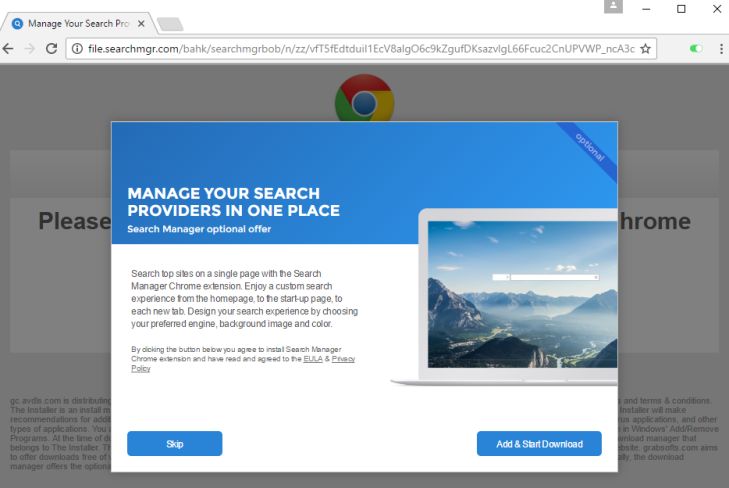This screenshot has height=488, width=729.
Task: Close the Manage Your Search tab
Action: pyautogui.click(x=141, y=23)
